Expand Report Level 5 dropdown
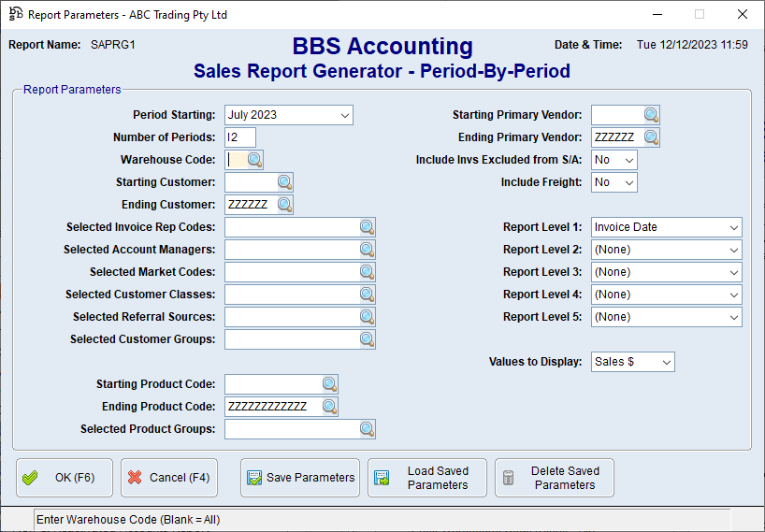Image resolution: width=765 pixels, height=532 pixels. pos(734,318)
